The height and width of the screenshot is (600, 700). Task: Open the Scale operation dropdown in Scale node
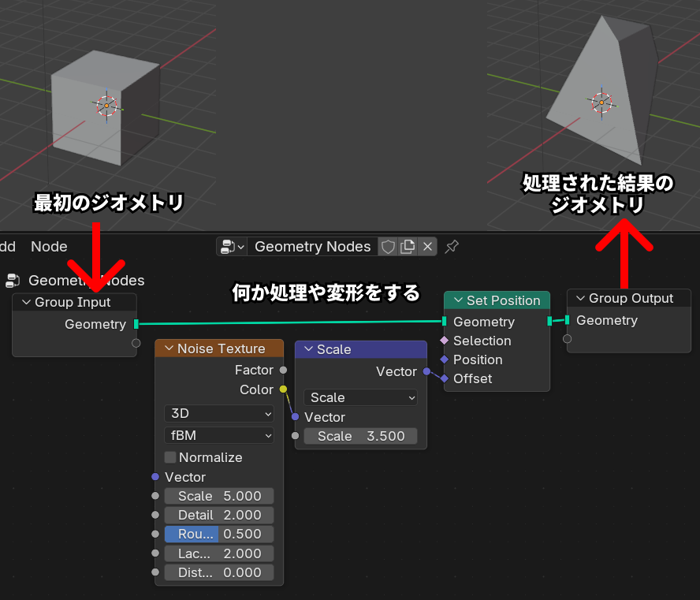click(x=360, y=397)
